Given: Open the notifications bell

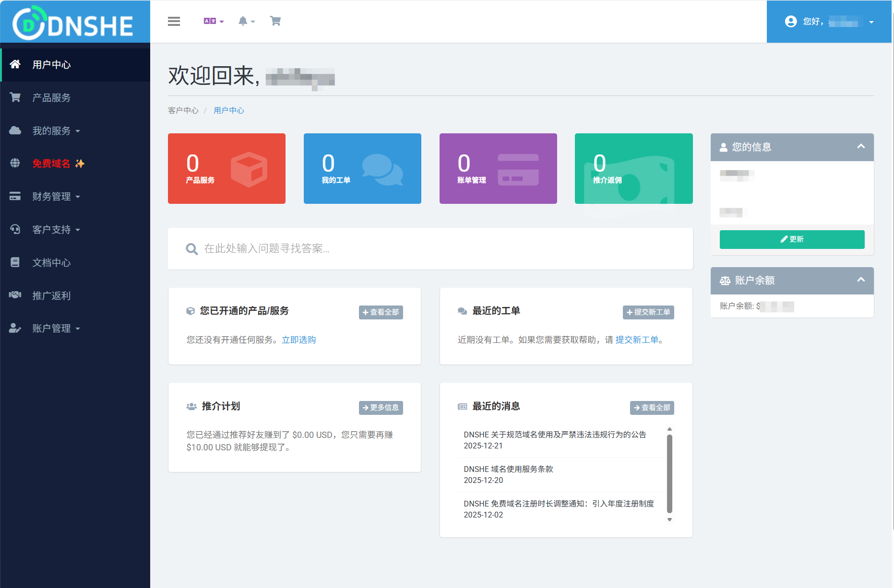Looking at the screenshot, I should [246, 21].
